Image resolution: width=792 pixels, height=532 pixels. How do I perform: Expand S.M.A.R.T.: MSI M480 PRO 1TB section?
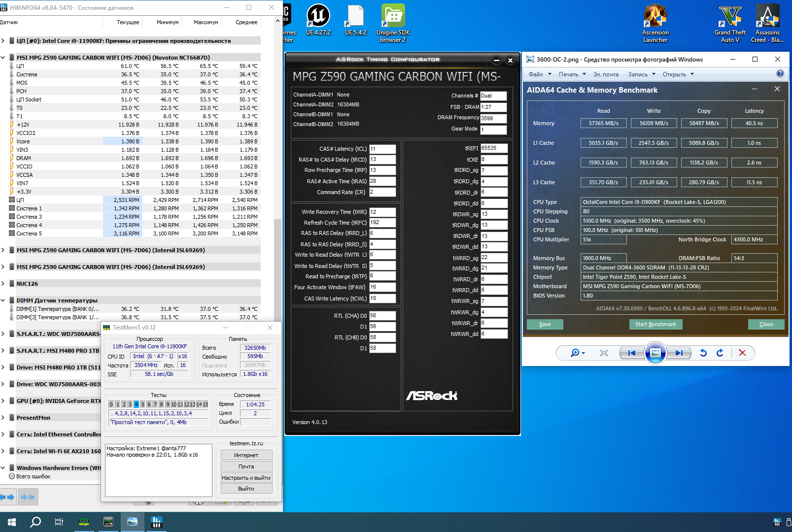click(x=3, y=351)
